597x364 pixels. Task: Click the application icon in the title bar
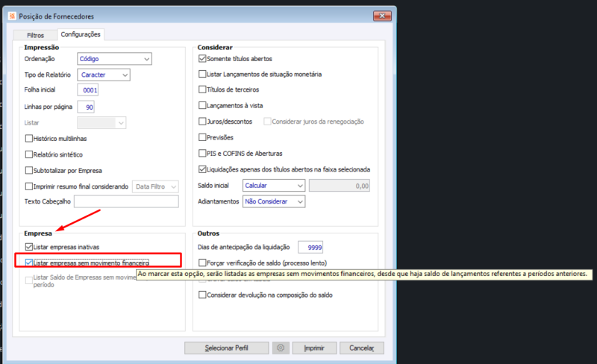click(x=12, y=16)
